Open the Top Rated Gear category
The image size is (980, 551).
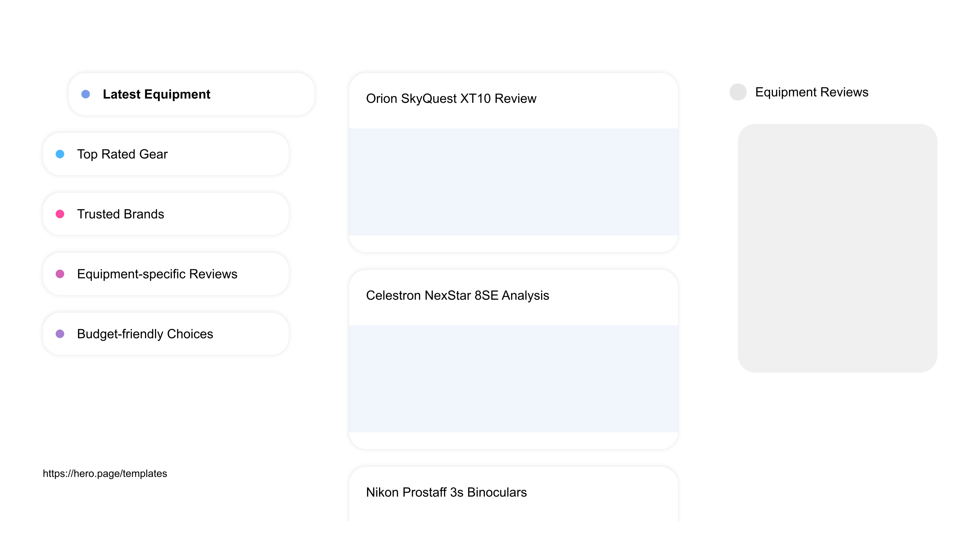tap(166, 154)
